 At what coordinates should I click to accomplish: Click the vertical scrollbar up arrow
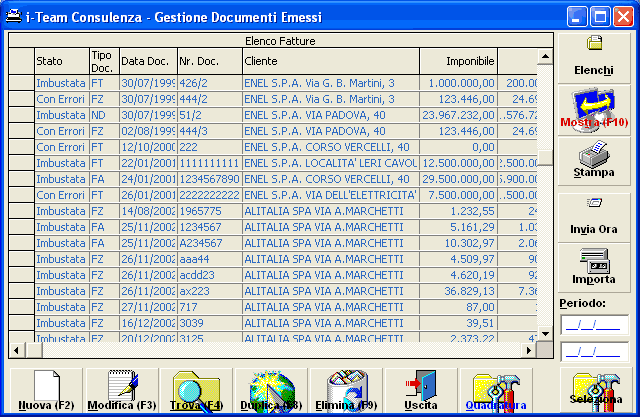(x=545, y=56)
